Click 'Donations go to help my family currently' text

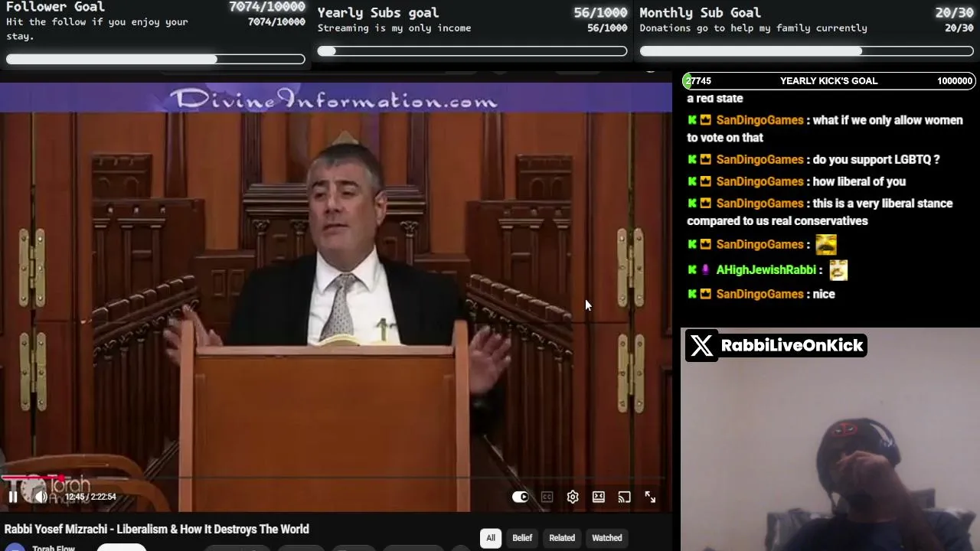(x=753, y=28)
